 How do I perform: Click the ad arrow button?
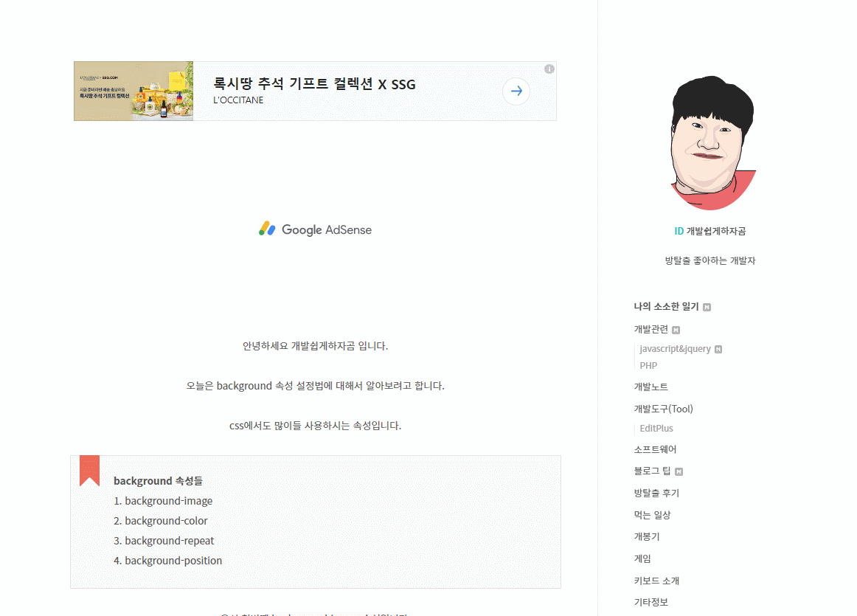click(516, 91)
